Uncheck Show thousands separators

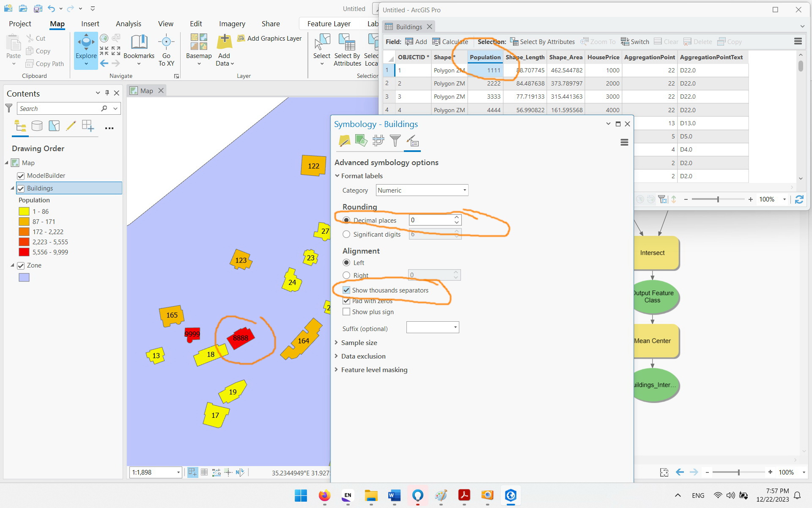pos(347,290)
